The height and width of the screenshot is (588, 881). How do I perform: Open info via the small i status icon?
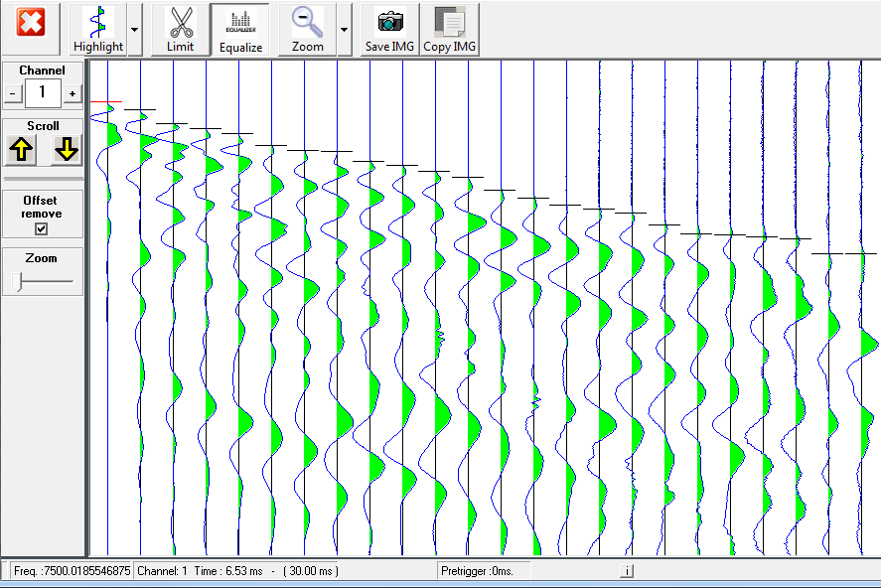pos(628,571)
